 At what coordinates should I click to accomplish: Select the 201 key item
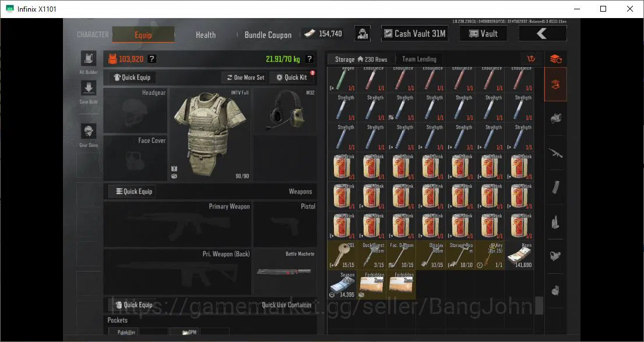click(342, 255)
